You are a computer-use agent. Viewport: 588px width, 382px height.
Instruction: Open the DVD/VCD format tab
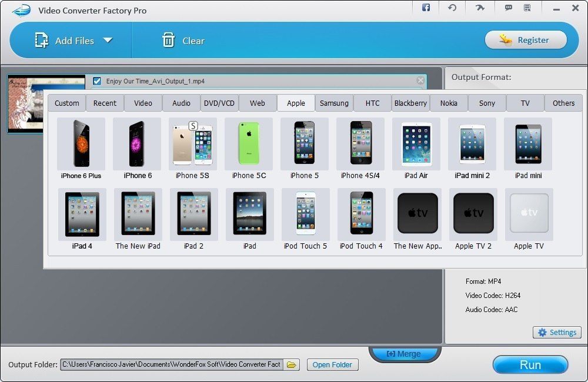[219, 103]
